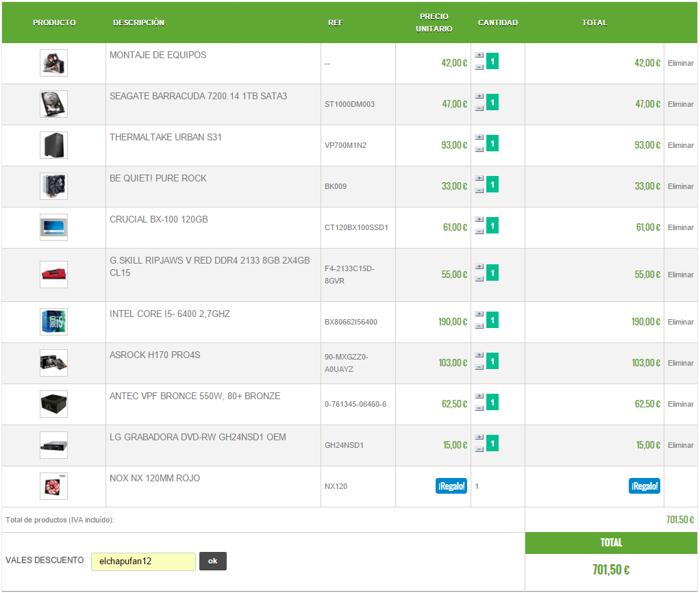Increase quantity of Antec VPF Bronce 550W

(479, 396)
